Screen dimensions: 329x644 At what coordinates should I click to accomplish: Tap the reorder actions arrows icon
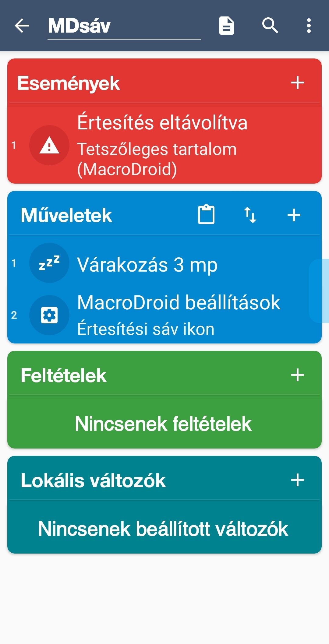250,215
